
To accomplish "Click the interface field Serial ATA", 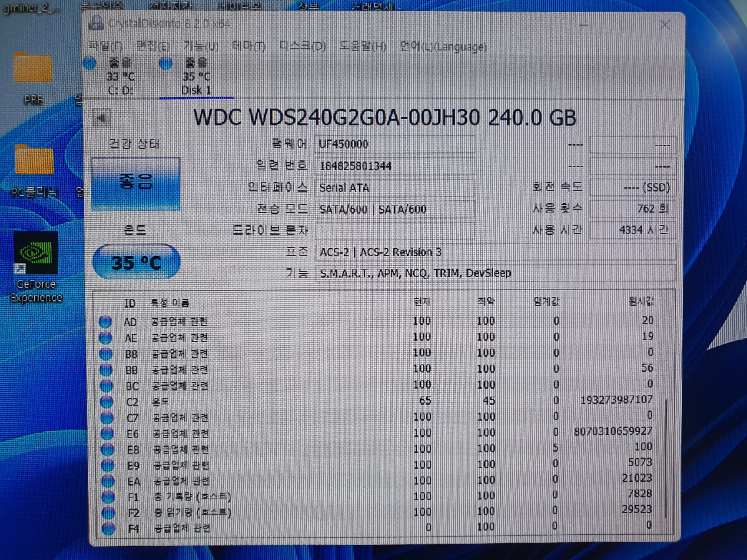I will point(395,188).
